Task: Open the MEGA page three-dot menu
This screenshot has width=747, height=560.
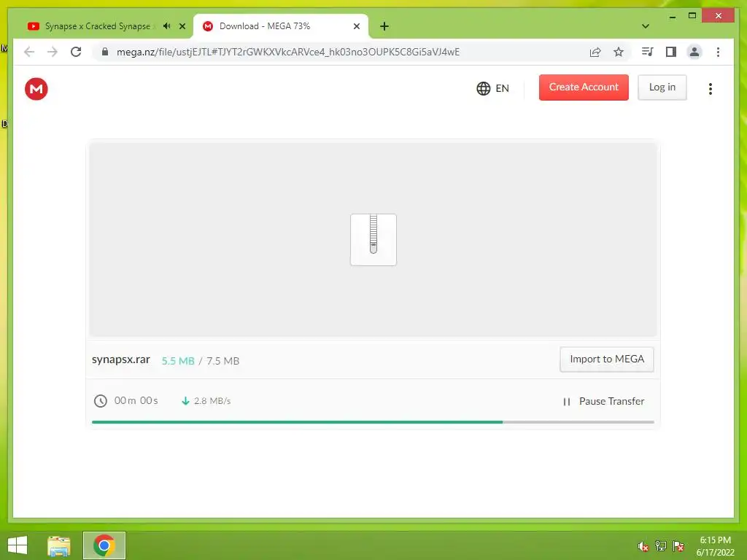Action: (x=711, y=88)
